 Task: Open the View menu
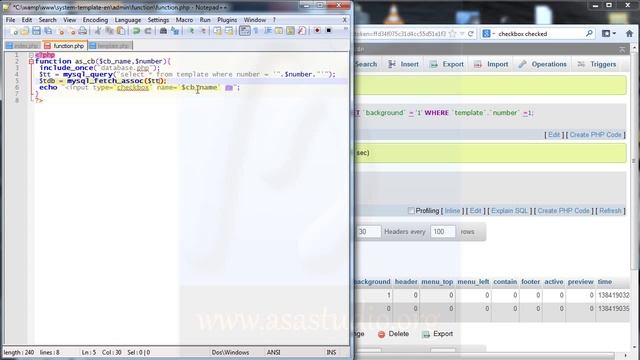69,20
